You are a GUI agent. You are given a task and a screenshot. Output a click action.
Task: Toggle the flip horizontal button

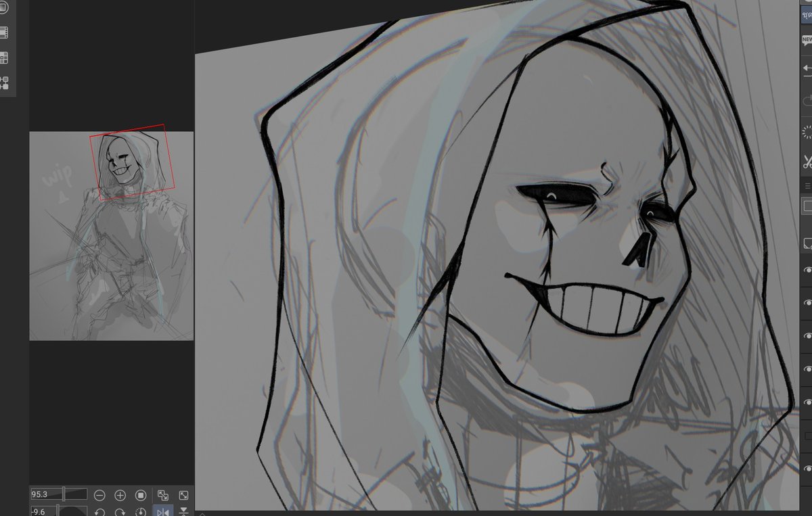[x=162, y=511]
